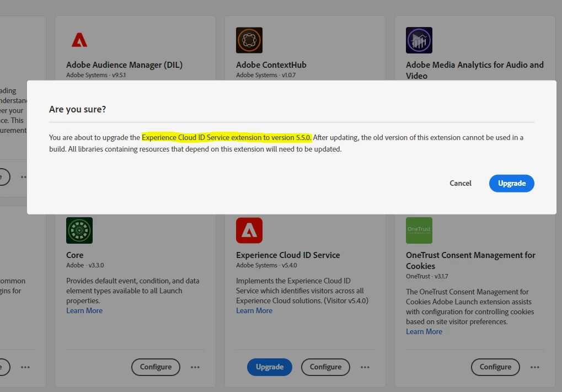Screen dimensions: 562x392
Task: Click Adobe Systems v1.0.7 version text
Action: click(266, 75)
